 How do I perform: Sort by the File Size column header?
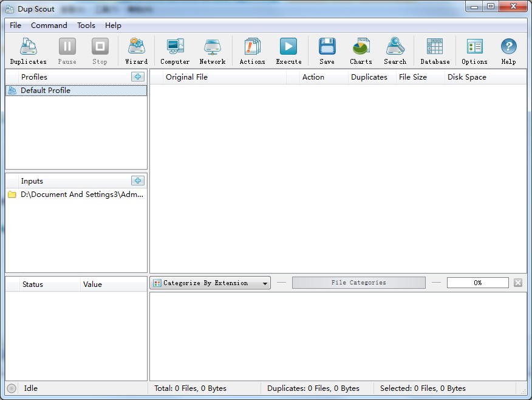[x=413, y=77]
